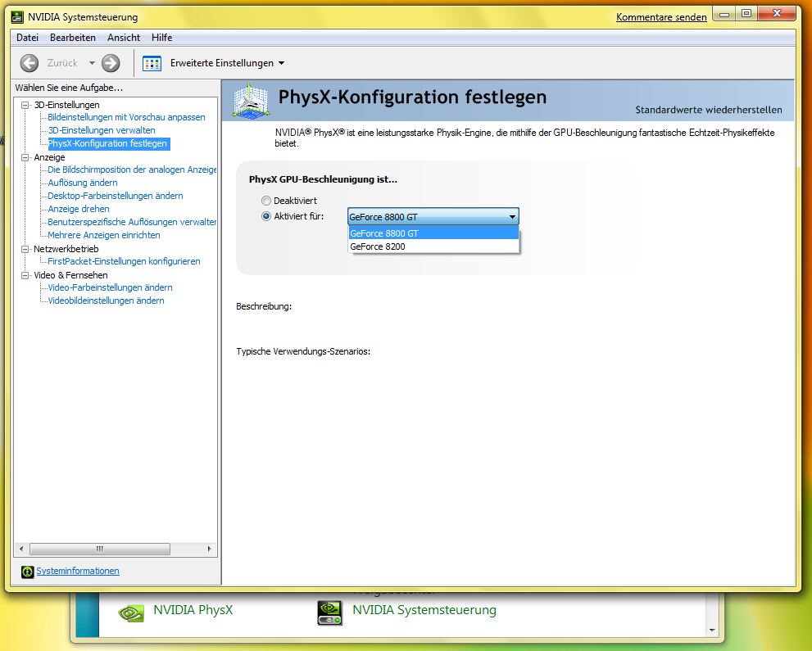Open the Bearbeiten menu

73,38
